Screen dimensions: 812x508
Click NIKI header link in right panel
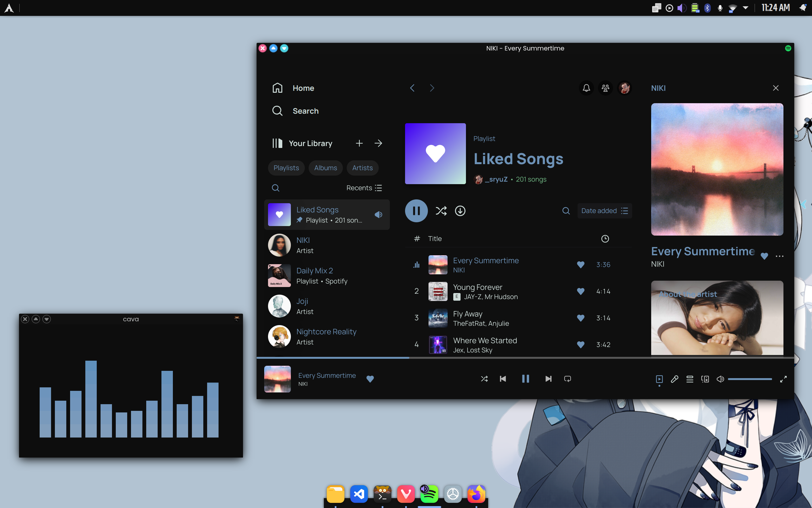(658, 88)
